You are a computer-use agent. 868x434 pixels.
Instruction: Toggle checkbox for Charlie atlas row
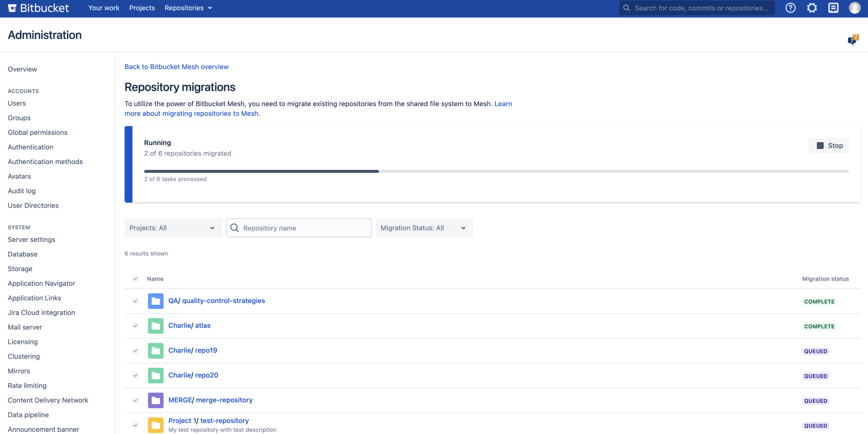[135, 326]
